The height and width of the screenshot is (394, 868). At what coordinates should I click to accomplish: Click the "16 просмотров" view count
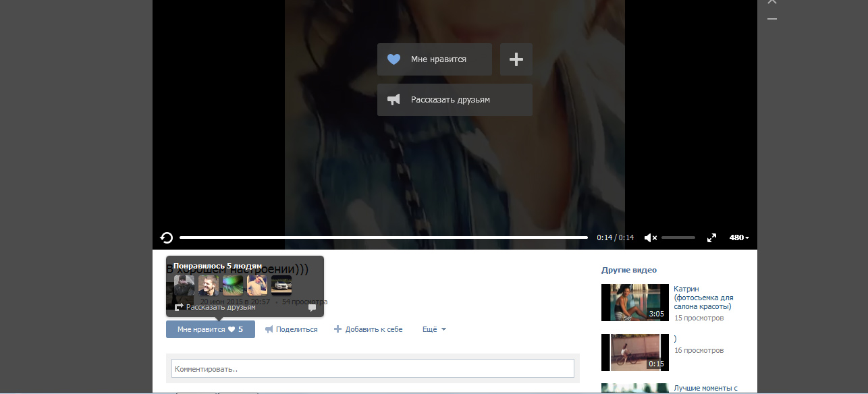[699, 350]
